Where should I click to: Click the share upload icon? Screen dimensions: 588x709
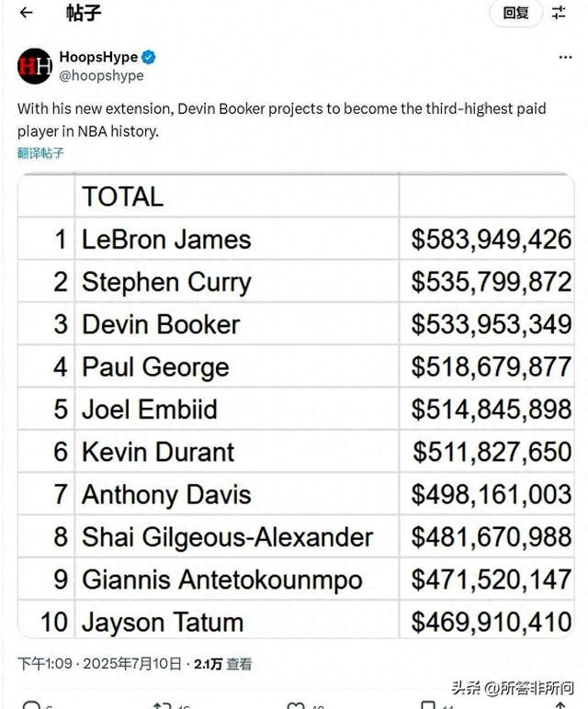tap(560, 705)
